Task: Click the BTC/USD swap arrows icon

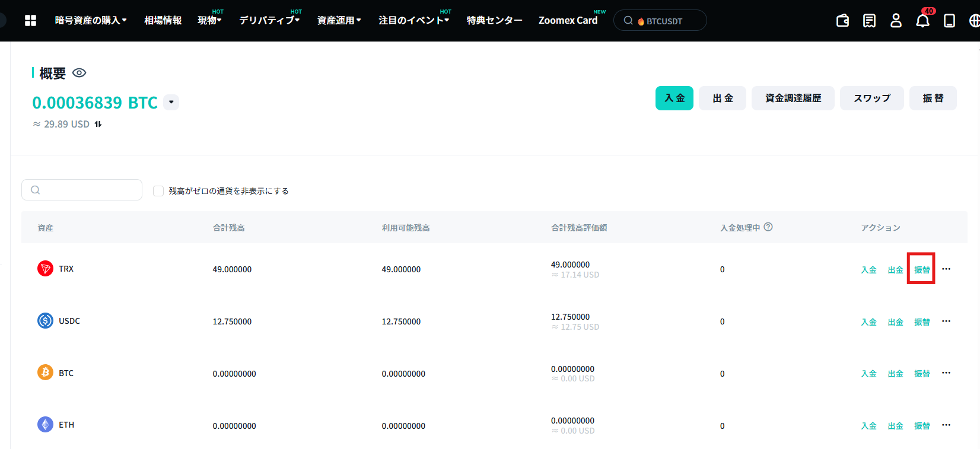Action: (98, 124)
